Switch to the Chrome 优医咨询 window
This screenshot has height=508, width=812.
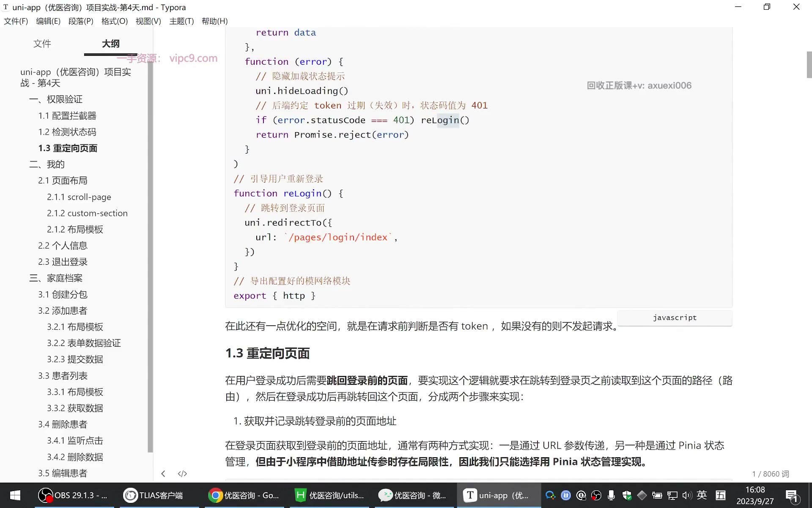click(x=244, y=495)
